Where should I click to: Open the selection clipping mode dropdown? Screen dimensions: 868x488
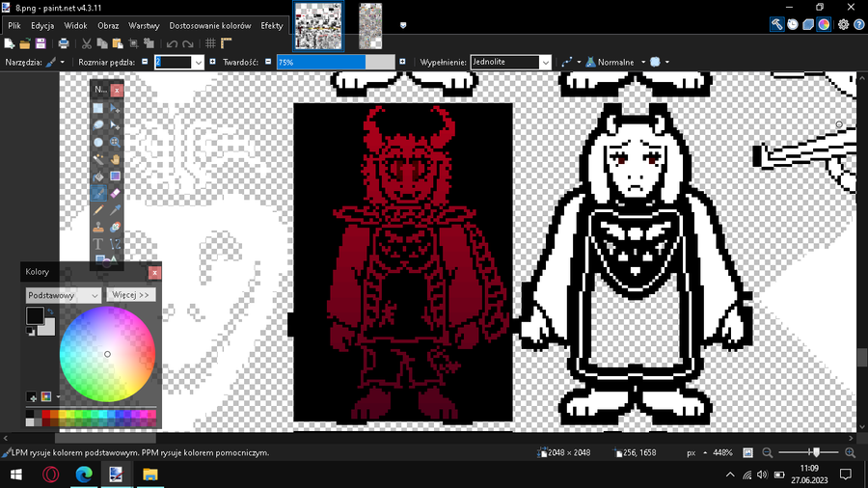[x=667, y=62]
